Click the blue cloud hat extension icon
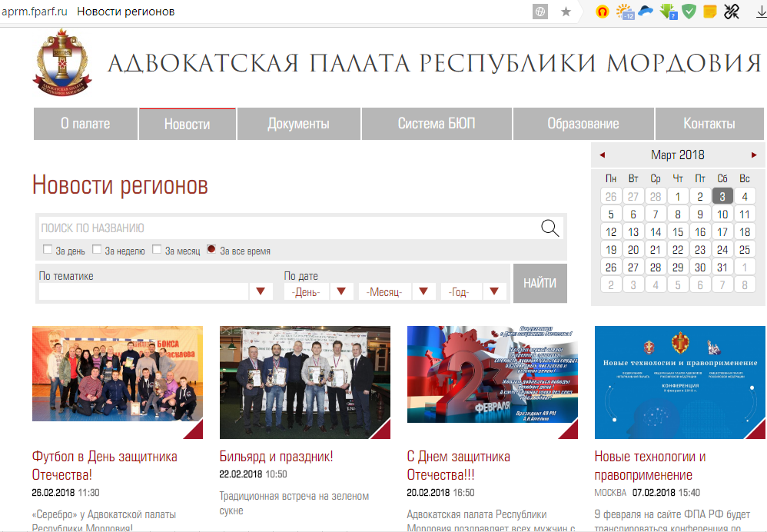The width and height of the screenshot is (767, 532). click(646, 11)
